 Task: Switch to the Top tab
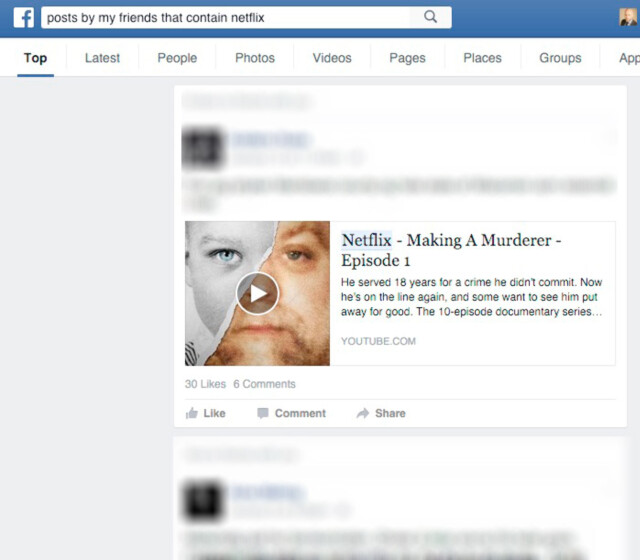point(36,58)
